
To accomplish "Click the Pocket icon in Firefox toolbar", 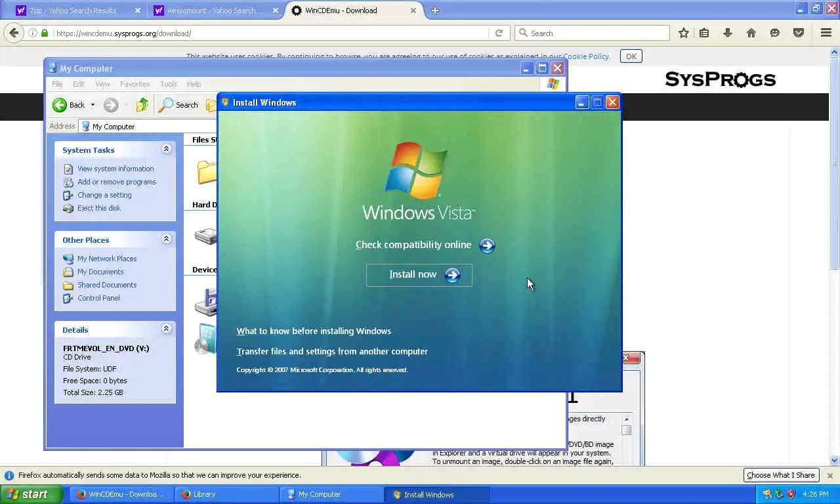I will pyautogui.click(x=798, y=33).
